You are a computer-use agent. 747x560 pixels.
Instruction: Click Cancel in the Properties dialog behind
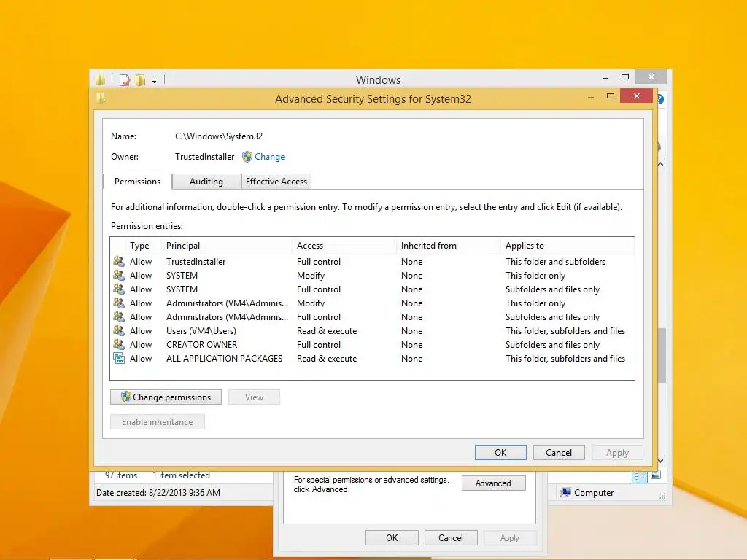point(450,537)
